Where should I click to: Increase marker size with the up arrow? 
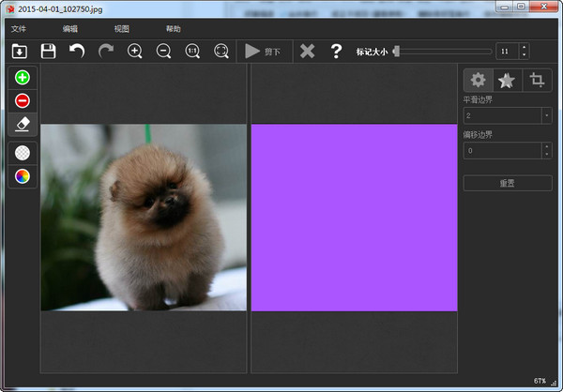pyautogui.click(x=524, y=48)
